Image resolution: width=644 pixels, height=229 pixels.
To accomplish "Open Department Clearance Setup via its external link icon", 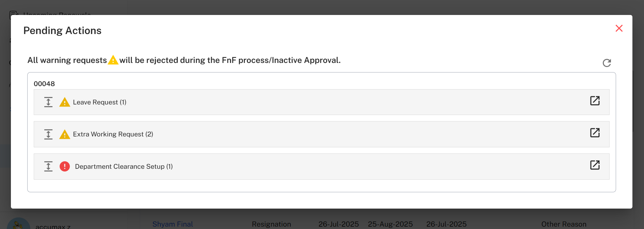I will coord(595,165).
